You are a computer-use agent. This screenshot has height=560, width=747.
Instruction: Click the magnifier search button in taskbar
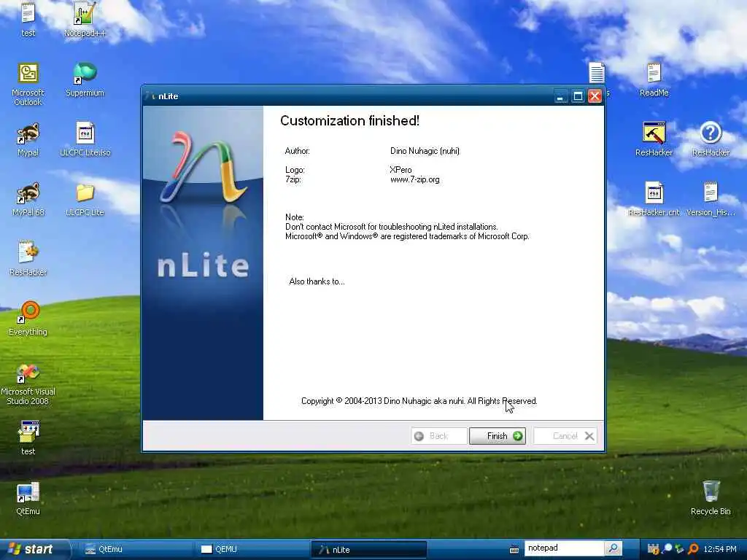(x=613, y=548)
